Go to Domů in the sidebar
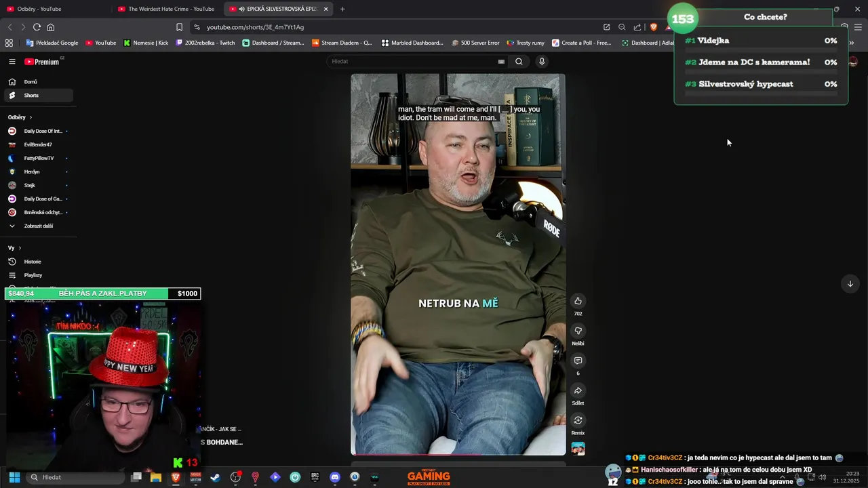Image resolution: width=868 pixels, height=488 pixels. [x=31, y=82]
